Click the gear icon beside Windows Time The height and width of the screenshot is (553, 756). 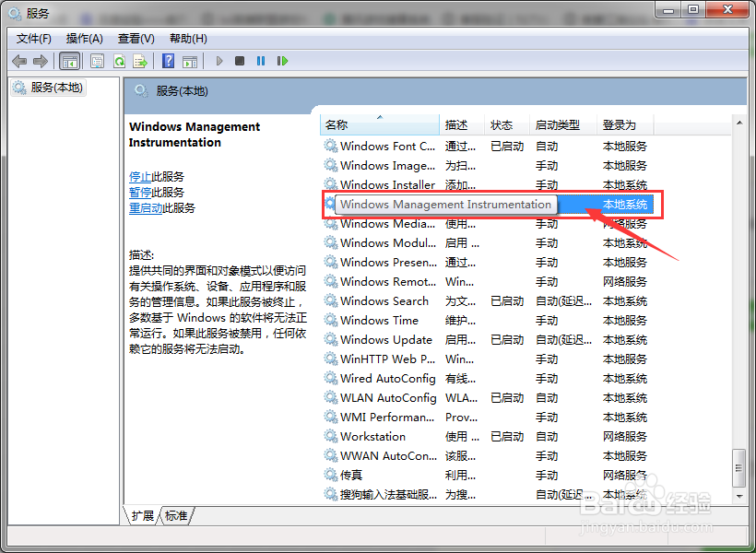(x=330, y=320)
